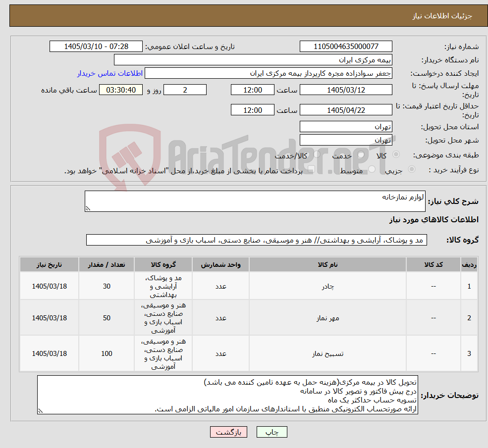The height and width of the screenshot is (448, 488).
Task: Click quantity 50 in مهر نماز row
Action: coord(107,318)
